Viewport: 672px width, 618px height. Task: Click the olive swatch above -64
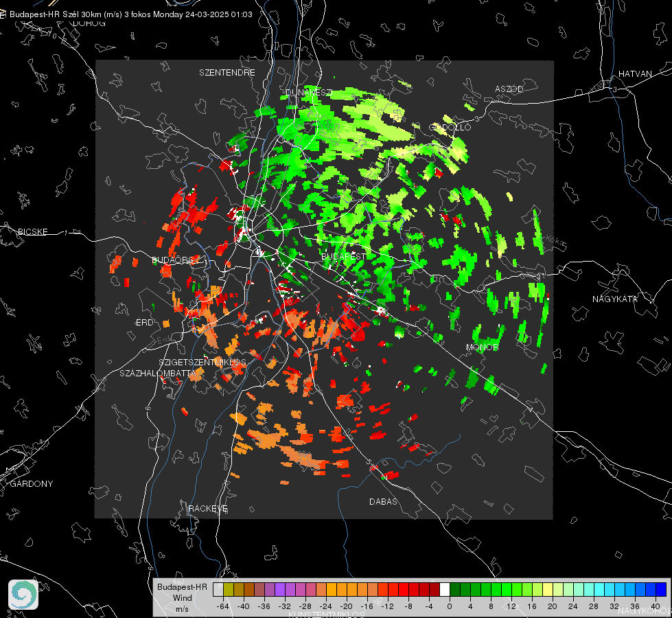[x=229, y=589]
